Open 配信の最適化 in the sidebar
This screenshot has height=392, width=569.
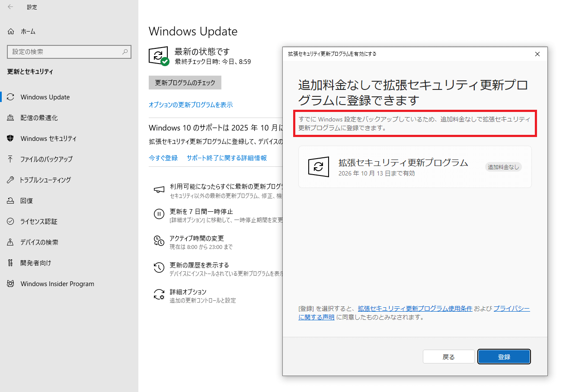(x=39, y=118)
